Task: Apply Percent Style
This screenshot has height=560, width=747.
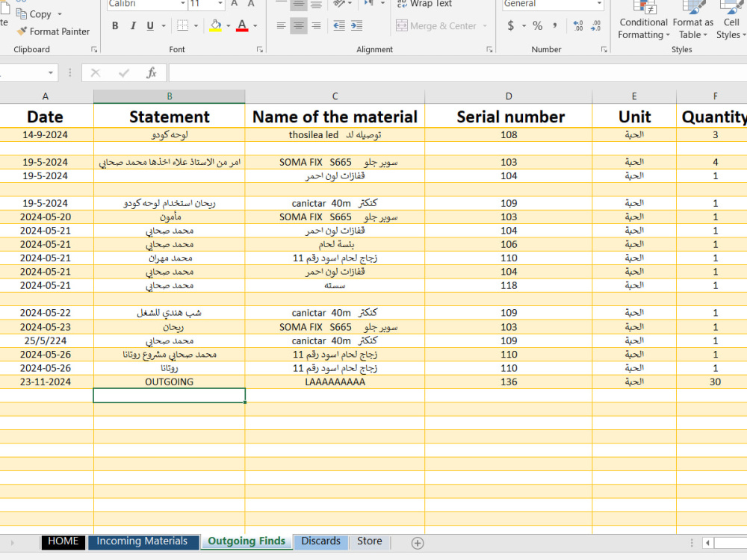Action: [537, 25]
